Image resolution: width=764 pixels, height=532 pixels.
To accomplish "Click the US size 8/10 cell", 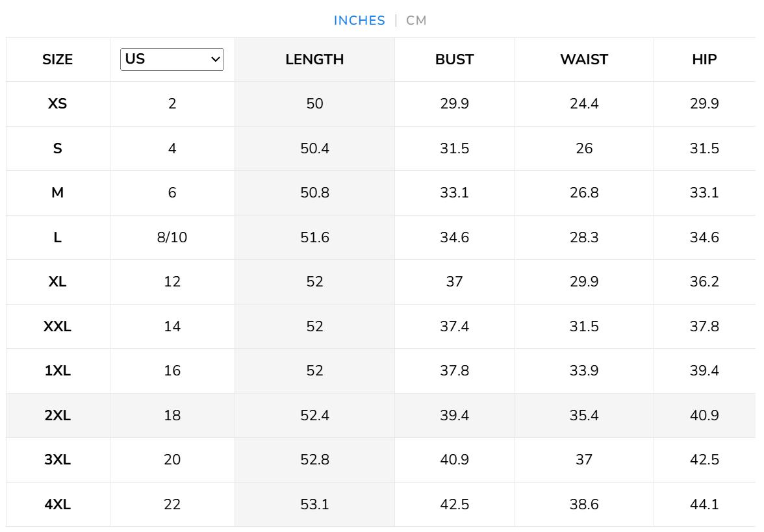I will [x=172, y=238].
